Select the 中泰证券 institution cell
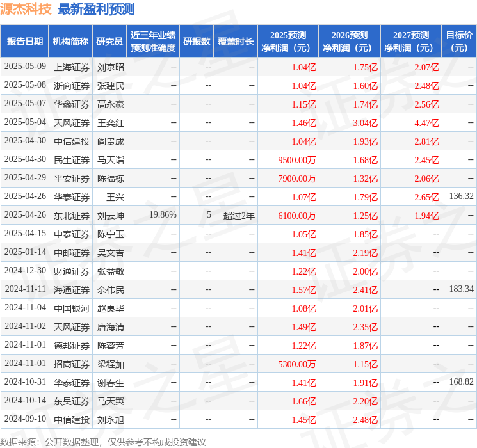This screenshot has height=448, width=477. 72,234
